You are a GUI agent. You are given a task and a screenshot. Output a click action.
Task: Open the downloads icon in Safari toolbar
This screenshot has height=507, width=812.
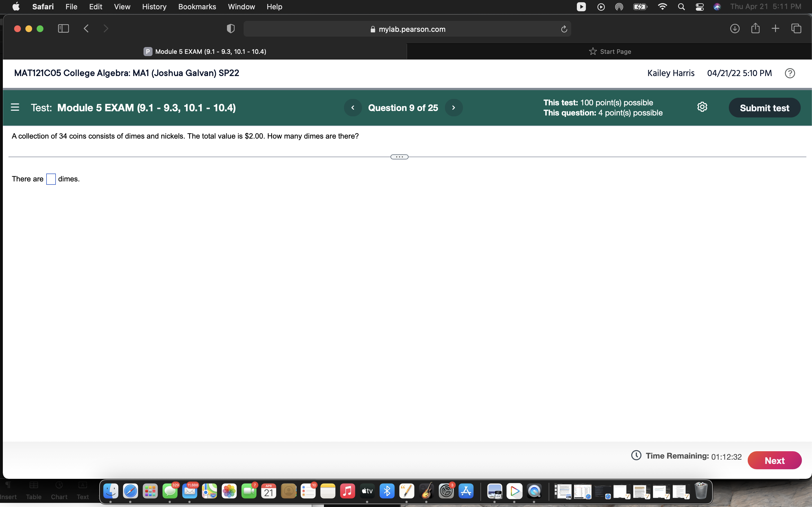pos(735,28)
